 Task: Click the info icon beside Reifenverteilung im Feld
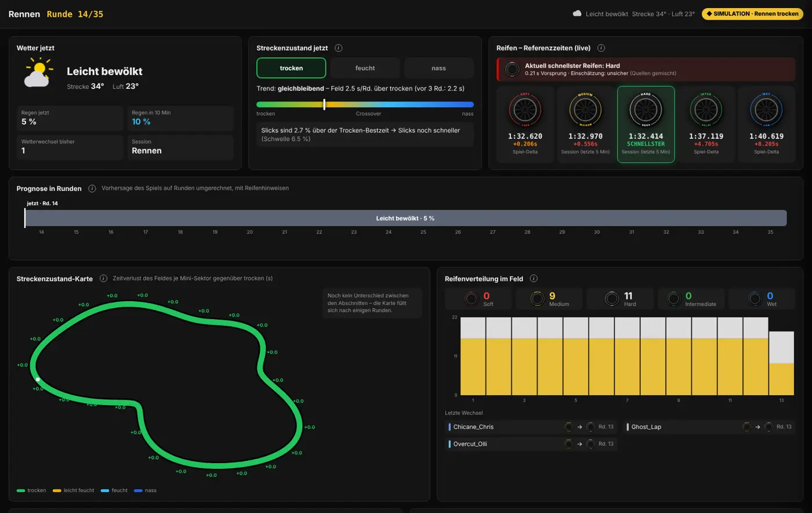click(x=534, y=279)
